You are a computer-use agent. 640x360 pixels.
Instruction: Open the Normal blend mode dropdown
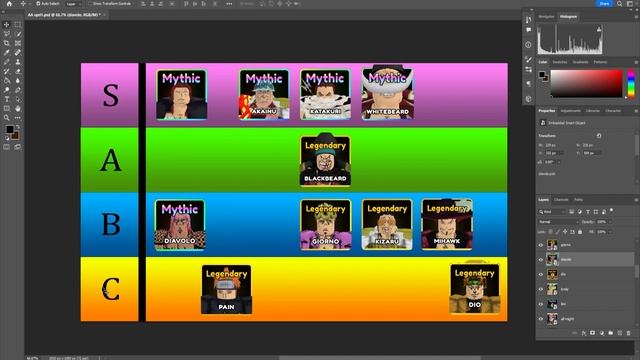(558, 222)
